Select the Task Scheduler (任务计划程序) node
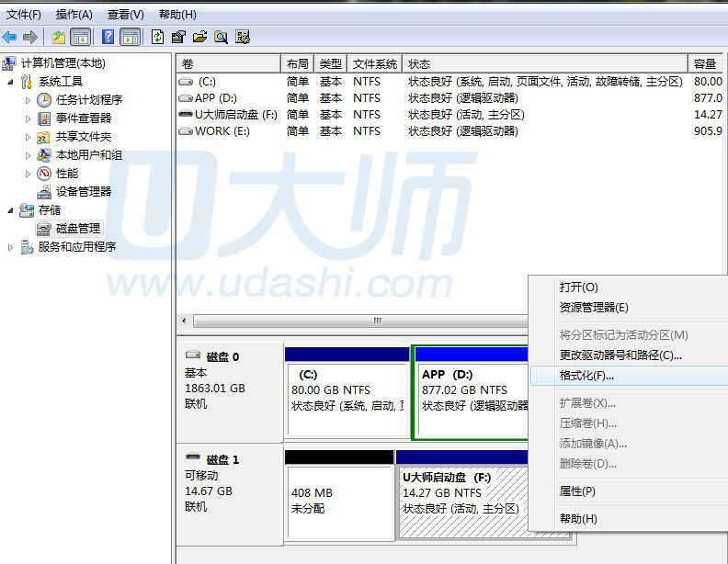 89,100
